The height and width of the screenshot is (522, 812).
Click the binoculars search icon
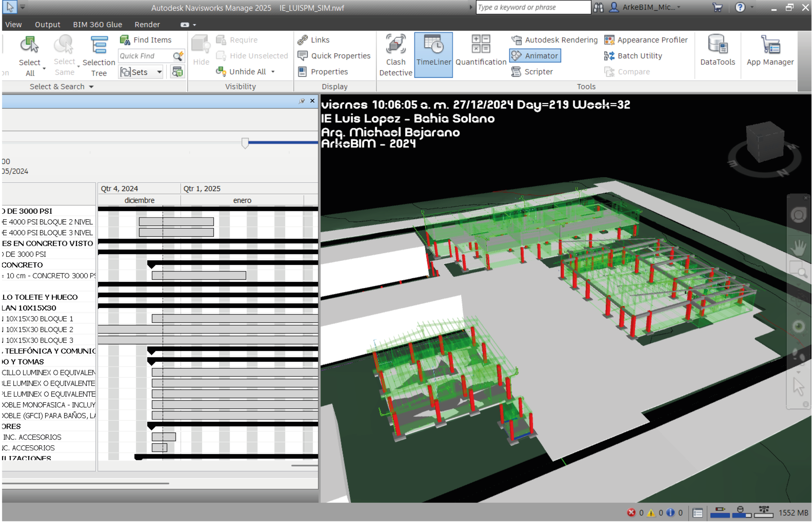[x=599, y=7]
